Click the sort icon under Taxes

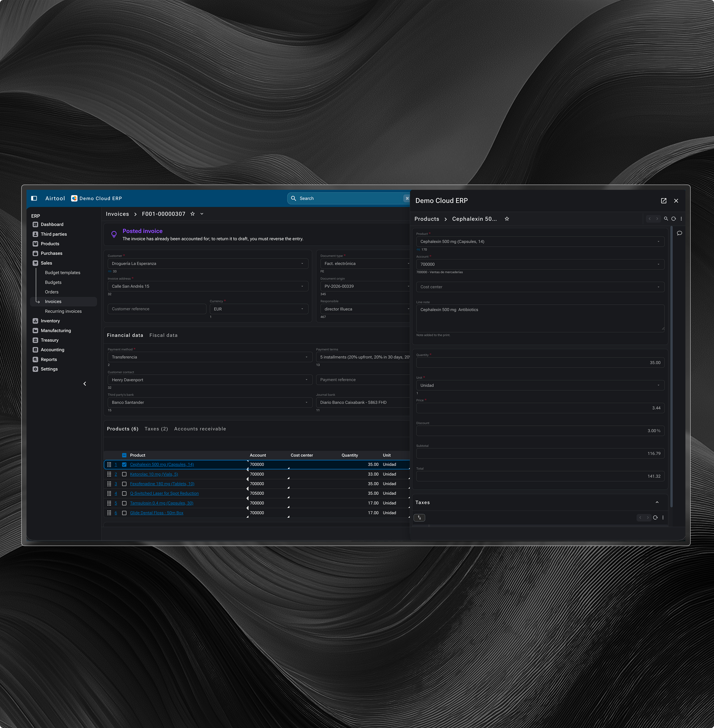(x=419, y=517)
